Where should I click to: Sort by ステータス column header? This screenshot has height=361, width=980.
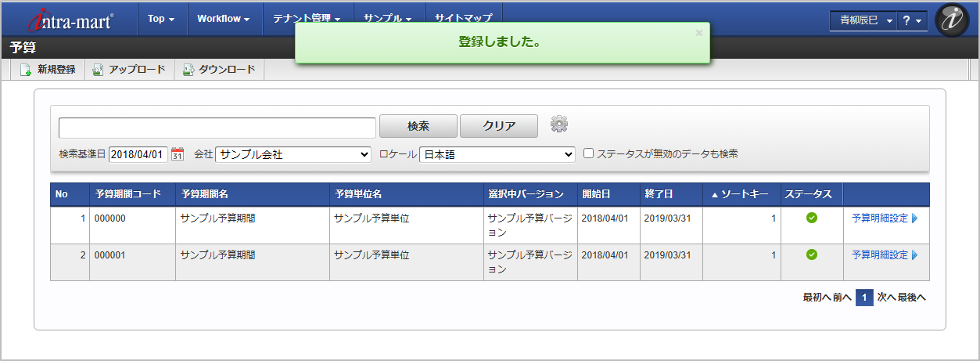(x=812, y=194)
